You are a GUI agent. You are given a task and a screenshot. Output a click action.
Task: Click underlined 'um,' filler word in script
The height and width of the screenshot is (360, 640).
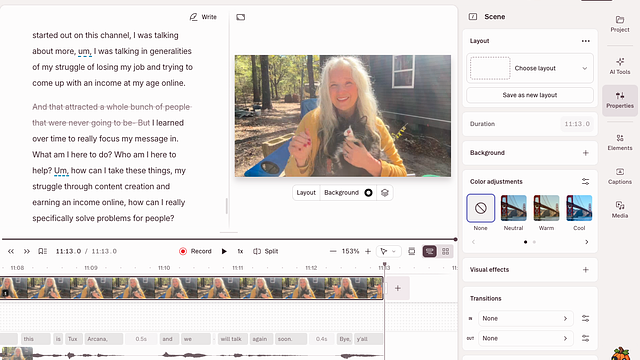click(84, 51)
